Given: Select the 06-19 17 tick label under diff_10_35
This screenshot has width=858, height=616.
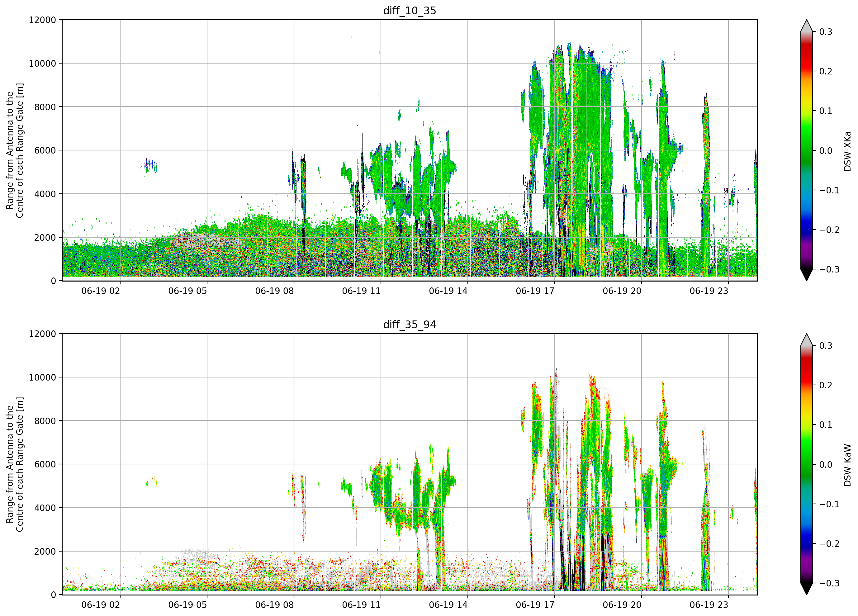Looking at the screenshot, I should [535, 291].
